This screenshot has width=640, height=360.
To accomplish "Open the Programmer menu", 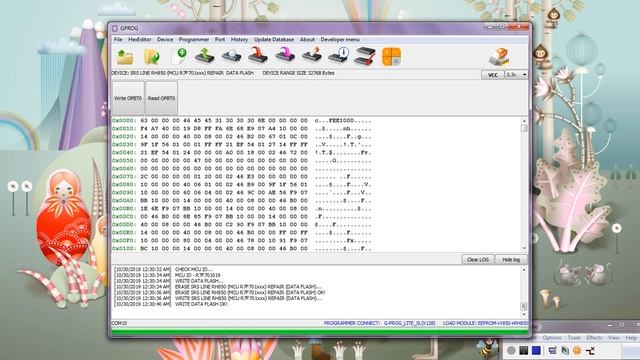I will pos(194,40).
